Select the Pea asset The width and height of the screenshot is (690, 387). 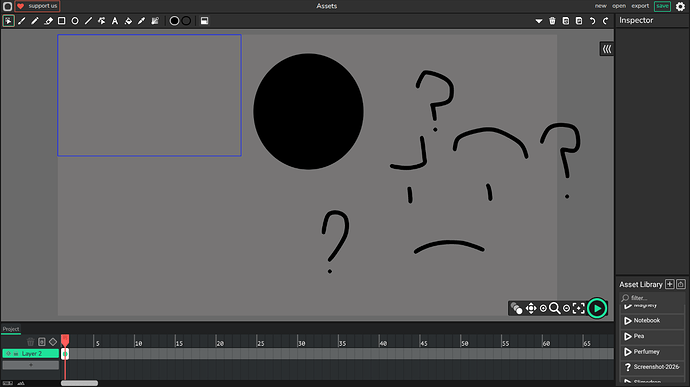click(x=652, y=336)
